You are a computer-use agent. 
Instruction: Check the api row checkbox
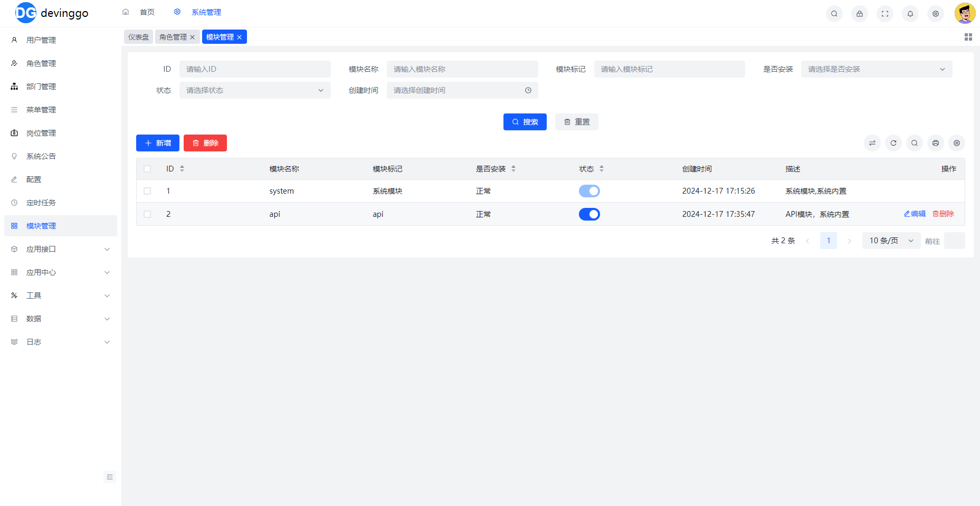click(x=147, y=214)
